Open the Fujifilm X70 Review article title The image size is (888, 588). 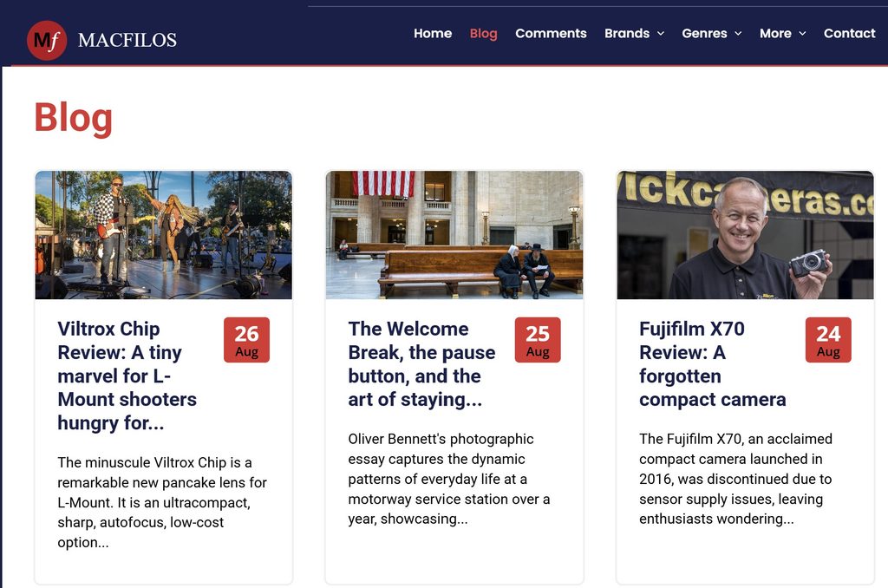click(x=713, y=363)
